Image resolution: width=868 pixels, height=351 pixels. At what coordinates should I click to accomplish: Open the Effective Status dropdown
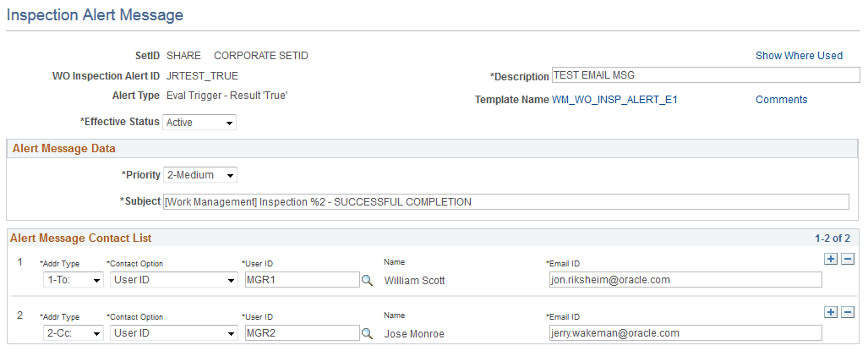point(199,123)
